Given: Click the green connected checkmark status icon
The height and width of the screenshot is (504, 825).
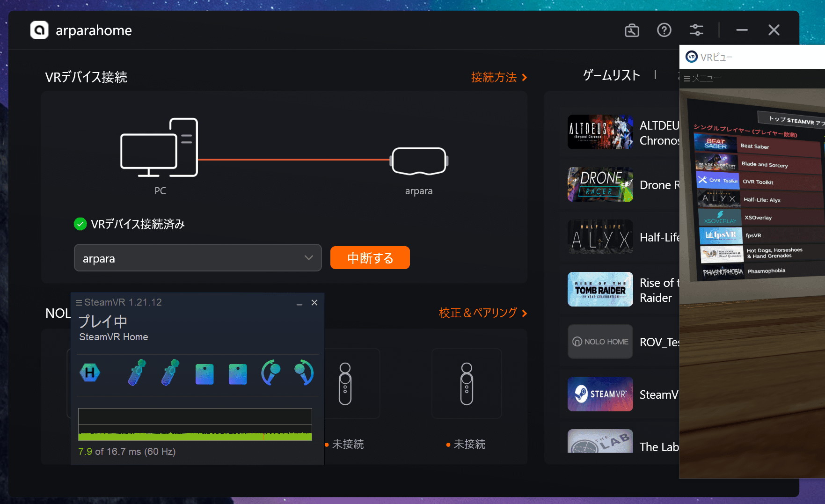Looking at the screenshot, I should point(80,224).
